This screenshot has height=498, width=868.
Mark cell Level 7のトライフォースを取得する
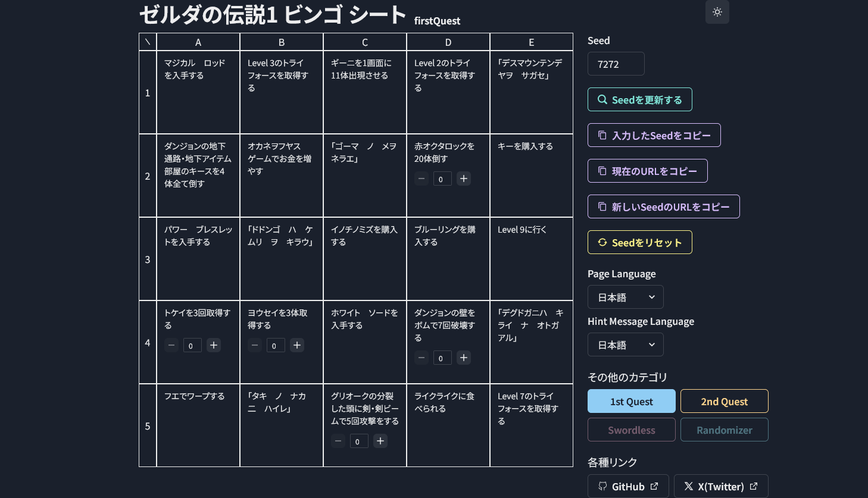[532, 425]
